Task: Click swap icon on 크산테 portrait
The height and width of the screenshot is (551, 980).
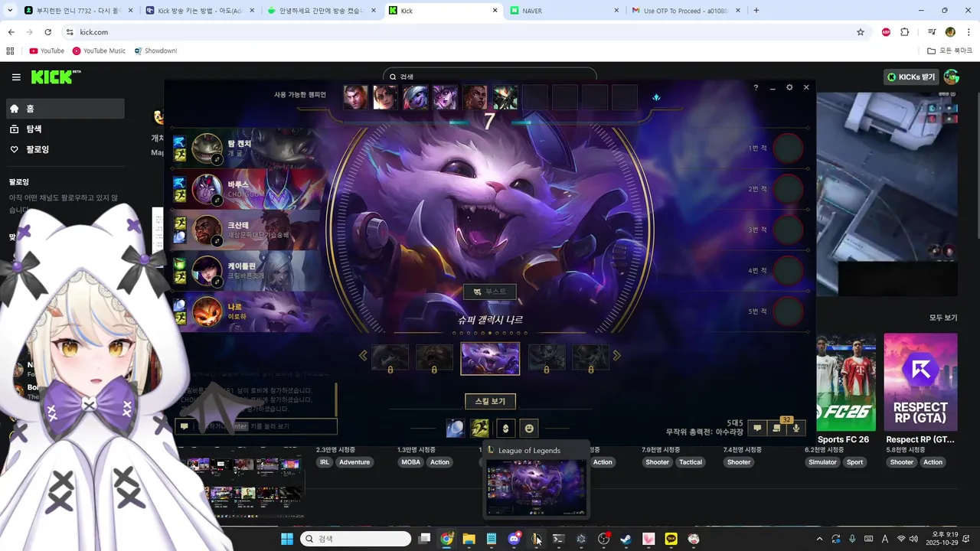Action: [217, 241]
